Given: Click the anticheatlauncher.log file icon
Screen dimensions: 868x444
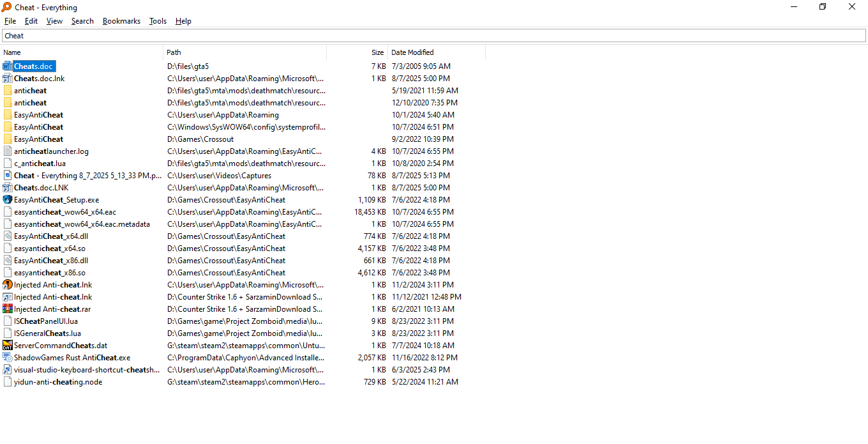Looking at the screenshot, I should point(8,151).
